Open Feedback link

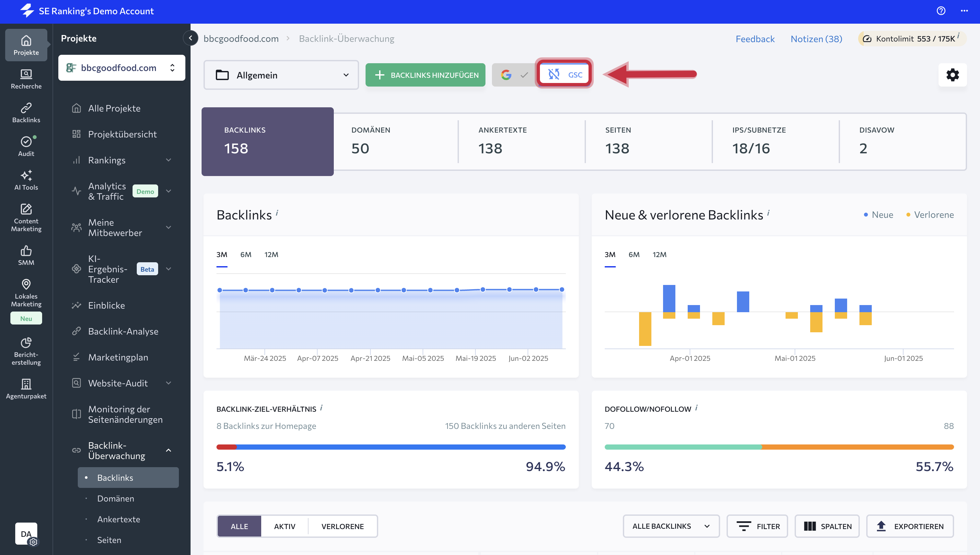pos(755,39)
